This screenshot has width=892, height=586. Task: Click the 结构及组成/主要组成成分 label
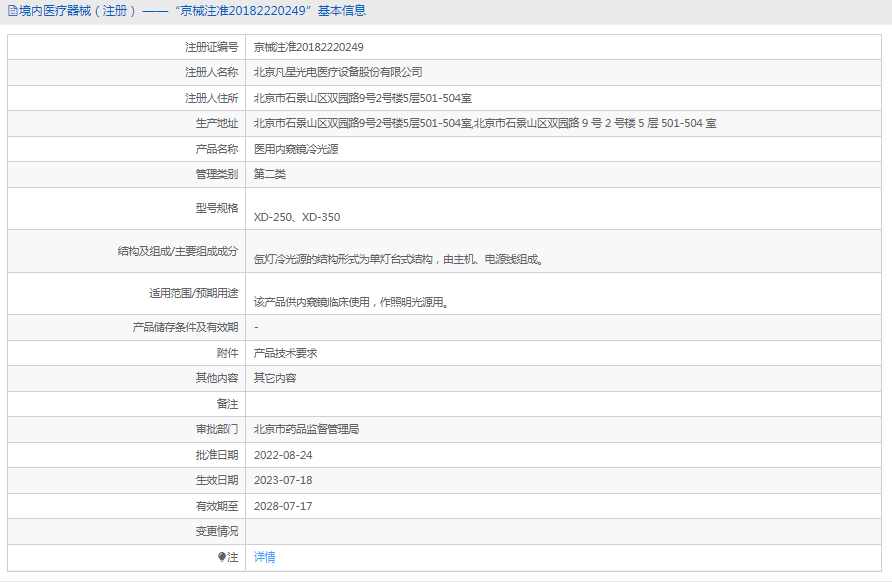(x=177, y=251)
